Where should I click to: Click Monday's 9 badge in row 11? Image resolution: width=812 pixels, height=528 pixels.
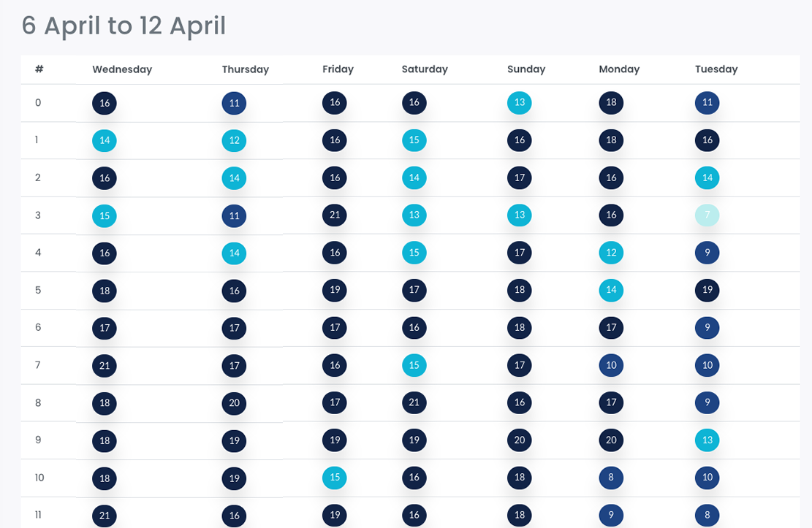click(x=611, y=515)
